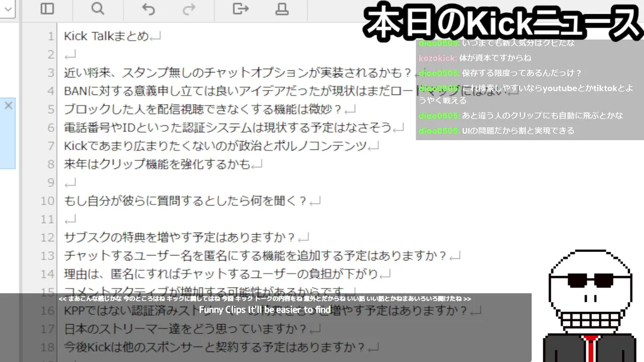Image resolution: width=644 pixels, height=362 pixels.
Task: Click line 1 text 'Kick Talkまとめ'
Action: pyautogui.click(x=107, y=36)
